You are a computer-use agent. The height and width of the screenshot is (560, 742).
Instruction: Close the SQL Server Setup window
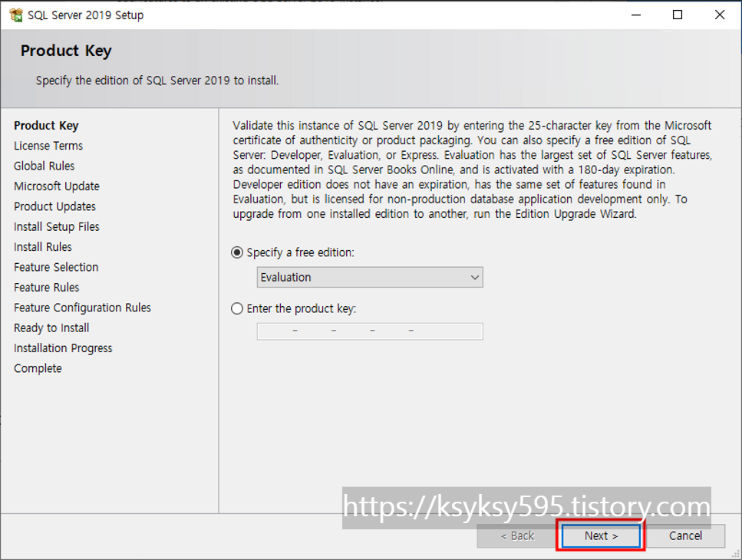(x=720, y=15)
